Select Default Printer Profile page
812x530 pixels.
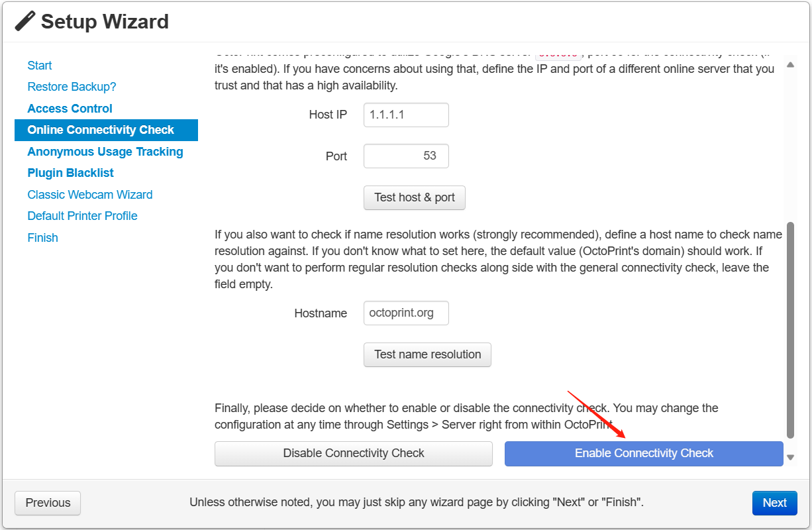[82, 216]
